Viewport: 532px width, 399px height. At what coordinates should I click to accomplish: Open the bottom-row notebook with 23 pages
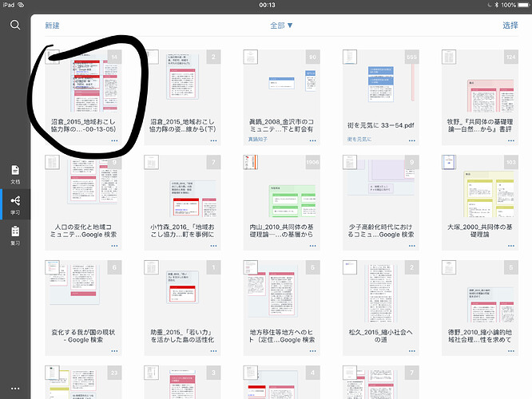(x=83, y=382)
